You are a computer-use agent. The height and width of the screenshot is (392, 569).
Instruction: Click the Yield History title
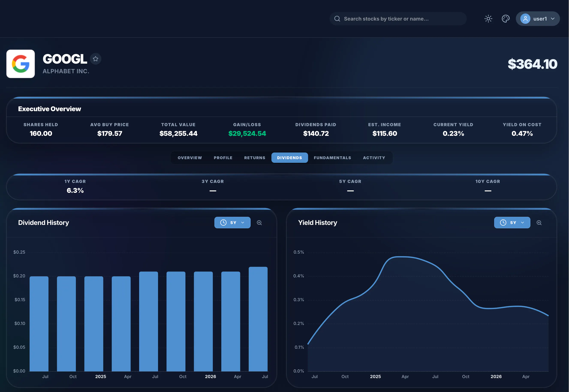(x=318, y=223)
